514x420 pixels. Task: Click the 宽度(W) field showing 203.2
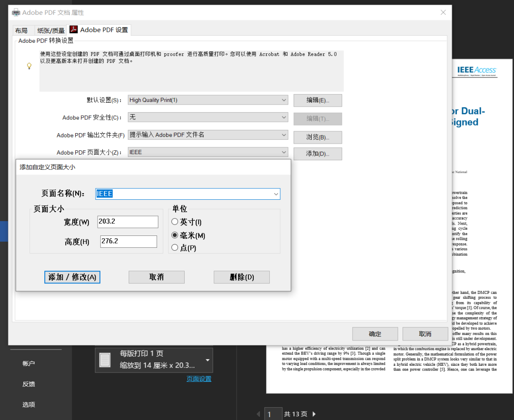tap(128, 222)
